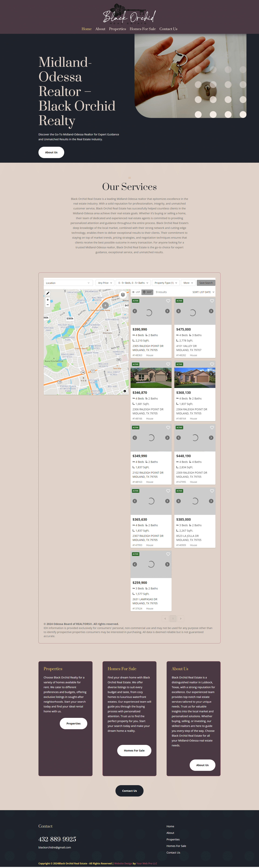This screenshot has width=259, height=868.
Task: Open the Beds and Baths filter dropdown
Action: coord(133,283)
